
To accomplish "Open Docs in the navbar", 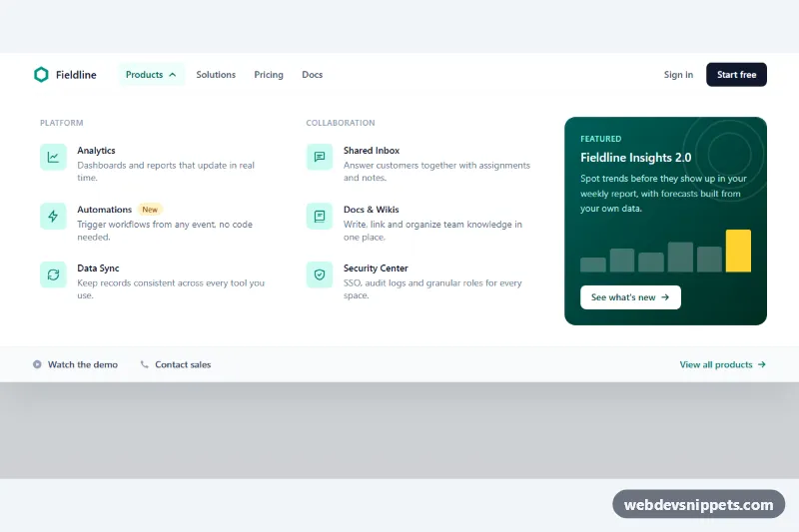I will pos(313,75).
